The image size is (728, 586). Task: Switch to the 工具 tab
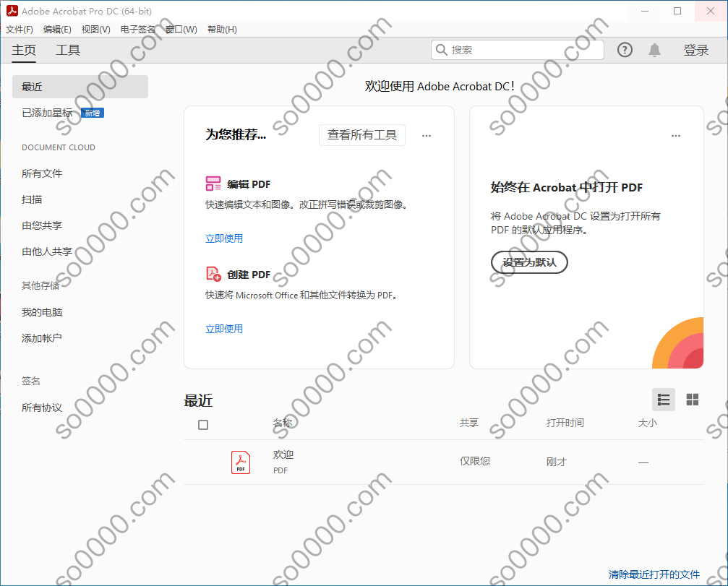tap(68, 50)
